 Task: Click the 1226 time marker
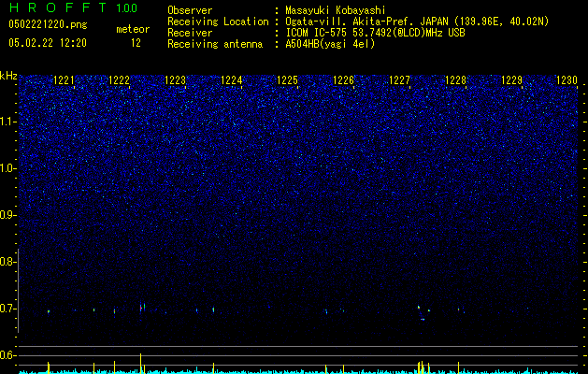(343, 80)
